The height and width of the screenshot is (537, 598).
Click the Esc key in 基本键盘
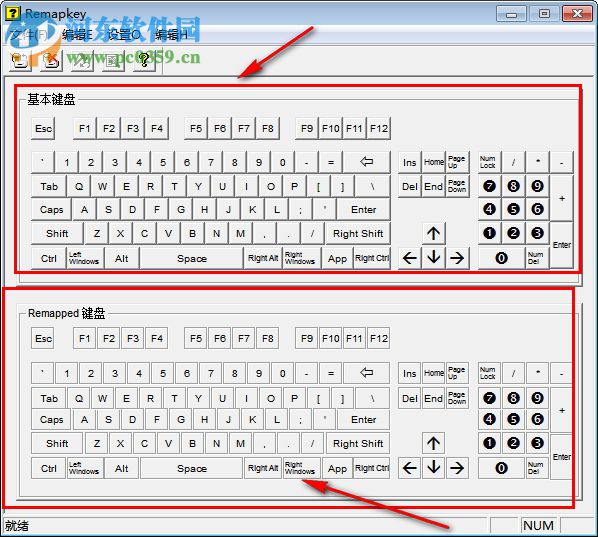(x=43, y=128)
